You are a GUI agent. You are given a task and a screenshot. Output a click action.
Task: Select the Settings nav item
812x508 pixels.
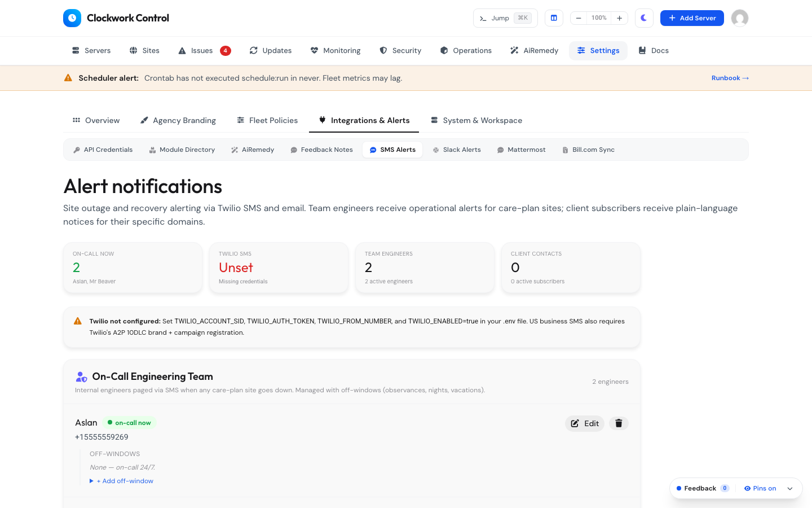point(598,51)
